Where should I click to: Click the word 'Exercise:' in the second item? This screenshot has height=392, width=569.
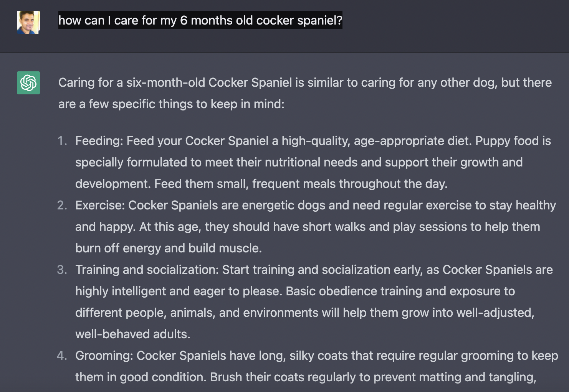pyautogui.click(x=100, y=205)
